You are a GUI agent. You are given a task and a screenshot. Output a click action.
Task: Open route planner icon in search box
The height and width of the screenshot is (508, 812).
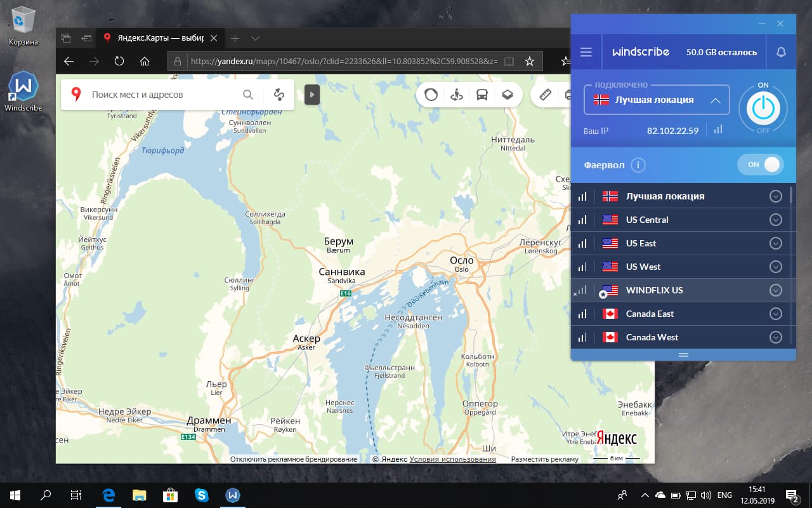click(x=278, y=95)
